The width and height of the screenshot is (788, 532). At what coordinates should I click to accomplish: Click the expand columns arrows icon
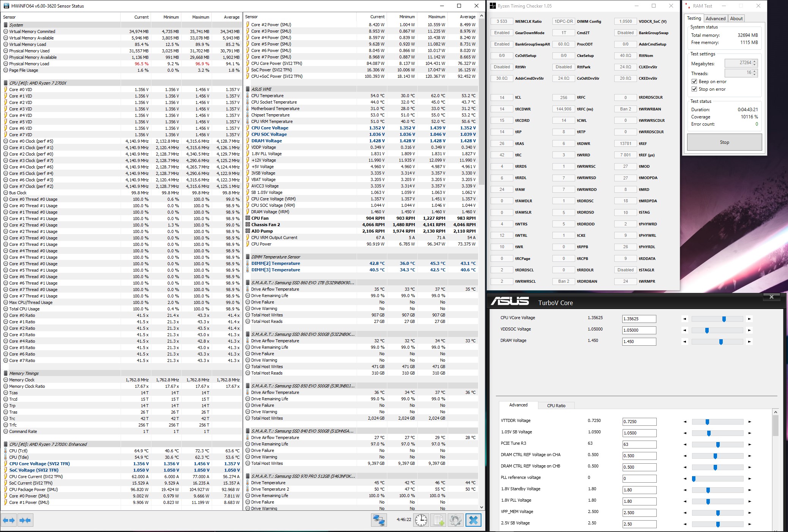pyautogui.click(x=9, y=520)
